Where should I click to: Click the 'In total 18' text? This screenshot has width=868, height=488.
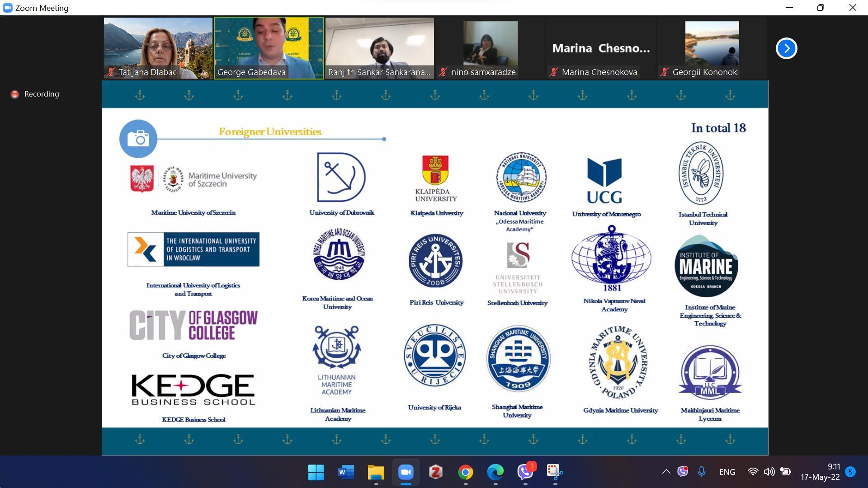(x=718, y=128)
